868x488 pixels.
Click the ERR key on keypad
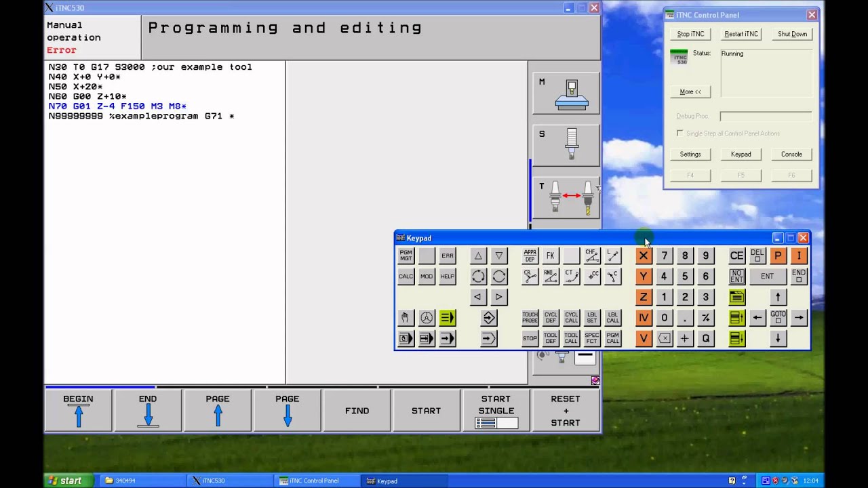tap(448, 256)
